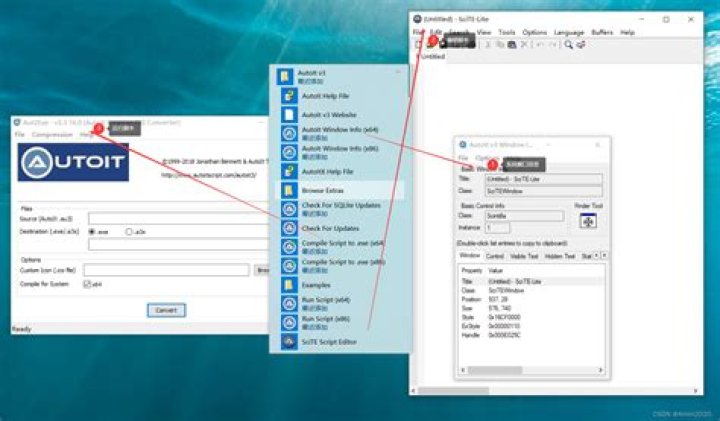Click the SciTE horizontal scrollbar thumb
The image size is (720, 421).
[453, 391]
